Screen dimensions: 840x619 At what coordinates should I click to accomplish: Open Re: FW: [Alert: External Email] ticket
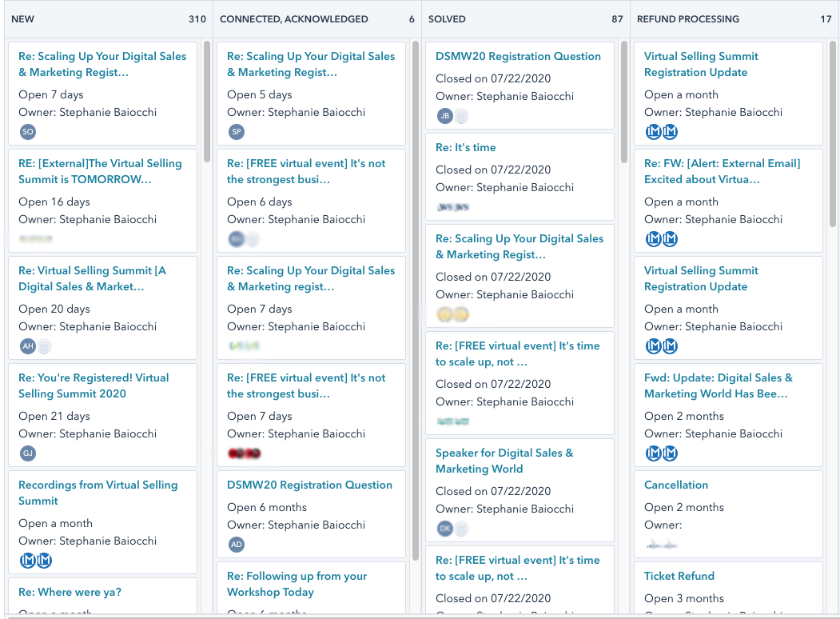click(723, 171)
